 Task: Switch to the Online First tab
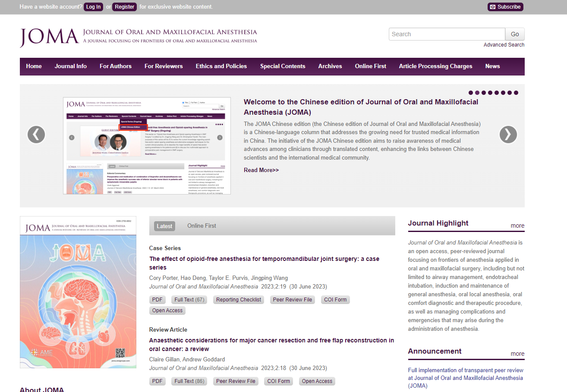click(202, 226)
